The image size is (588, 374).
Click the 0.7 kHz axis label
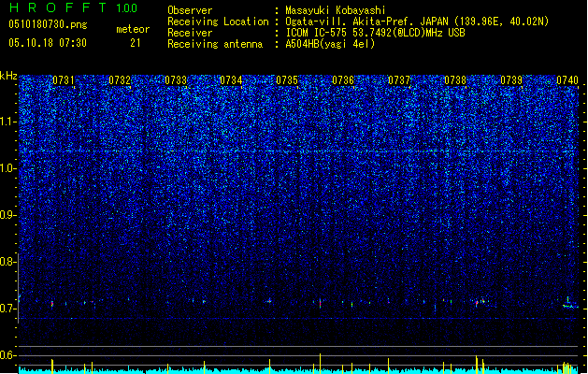(x=8, y=309)
